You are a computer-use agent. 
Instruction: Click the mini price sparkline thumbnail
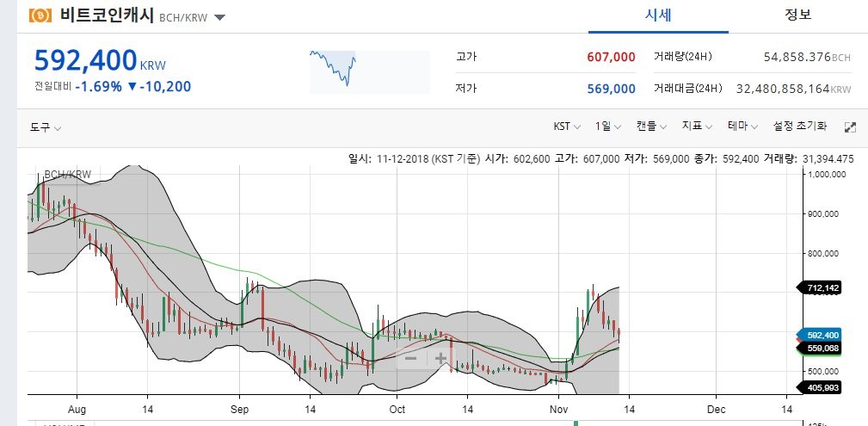[369, 71]
